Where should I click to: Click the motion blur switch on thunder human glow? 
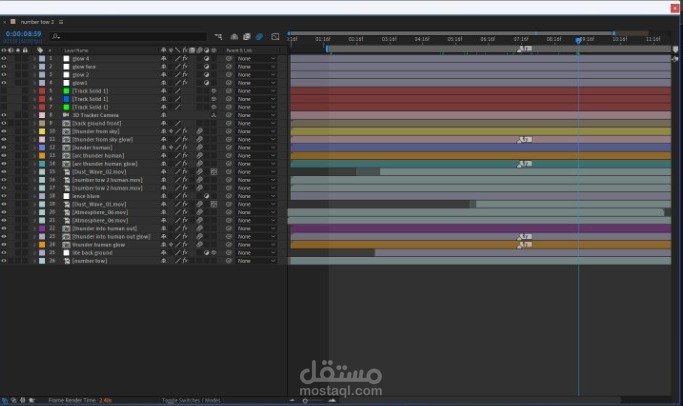pos(199,245)
